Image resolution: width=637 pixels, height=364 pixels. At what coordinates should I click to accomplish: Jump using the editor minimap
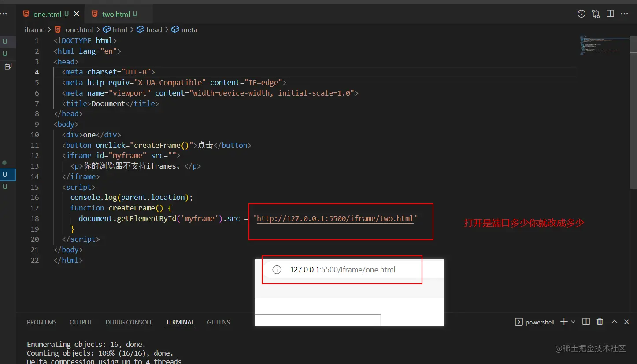(x=604, y=45)
